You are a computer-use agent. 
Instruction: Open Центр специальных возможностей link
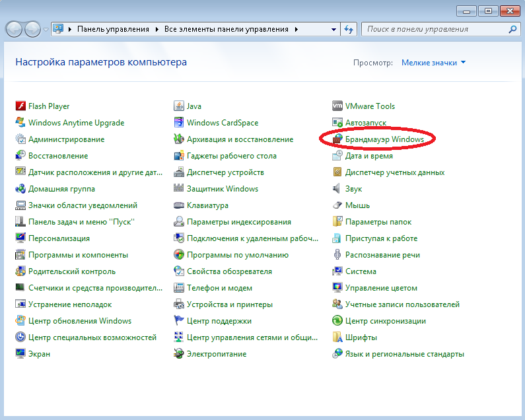coord(92,337)
